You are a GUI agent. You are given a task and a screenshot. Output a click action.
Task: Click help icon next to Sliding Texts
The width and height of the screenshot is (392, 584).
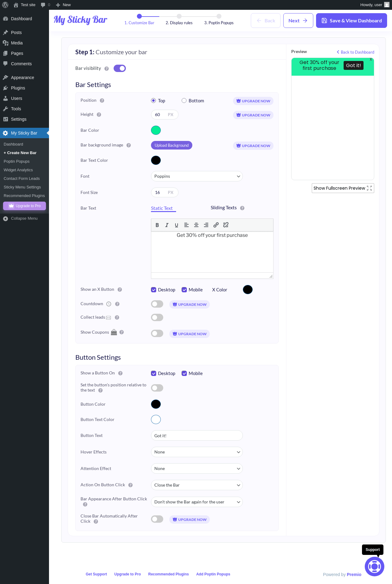tap(242, 208)
